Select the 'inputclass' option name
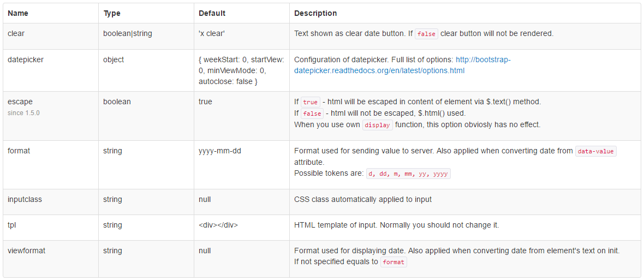Image resolution: width=644 pixels, height=280 pixels. [x=25, y=199]
